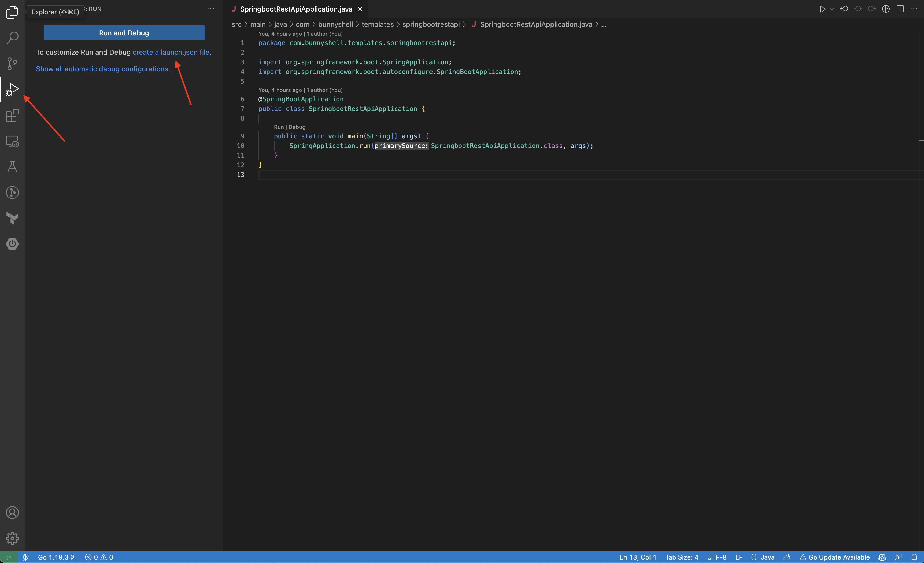The image size is (924, 563).
Task: Click the Run and Debug button
Action: pos(124,33)
